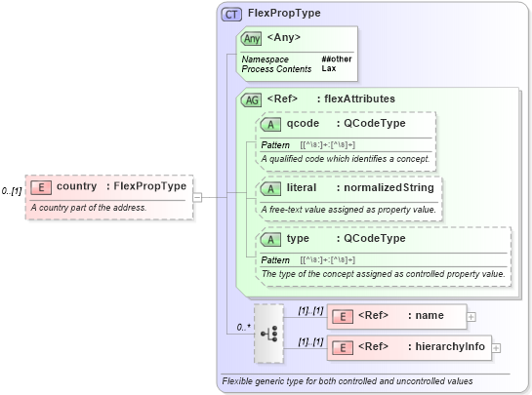532x395 pixels.
Task: Click the E icon of name reference
Action: (x=343, y=317)
